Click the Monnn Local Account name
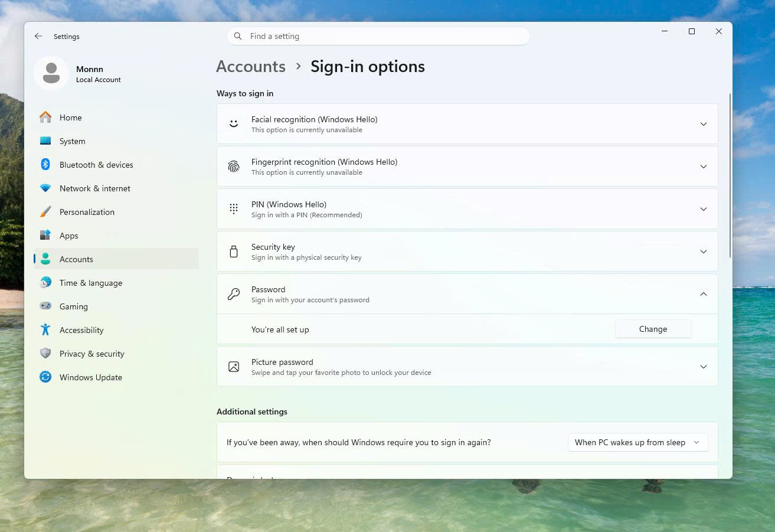Image resolution: width=775 pixels, height=532 pixels. click(x=98, y=74)
